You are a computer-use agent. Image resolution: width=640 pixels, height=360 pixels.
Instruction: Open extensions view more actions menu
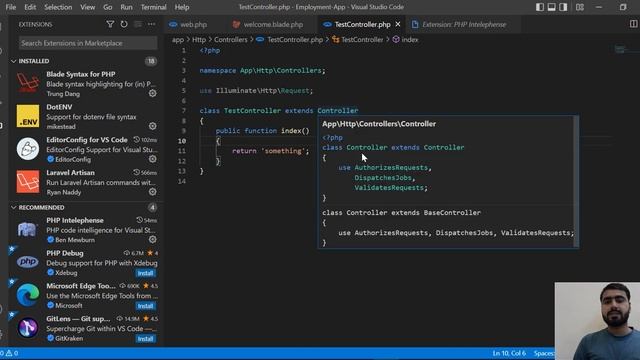point(151,24)
